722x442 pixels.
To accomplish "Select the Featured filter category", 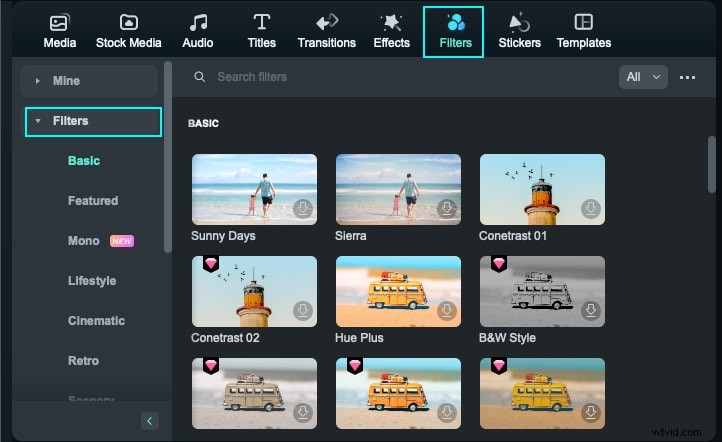I will tap(93, 201).
